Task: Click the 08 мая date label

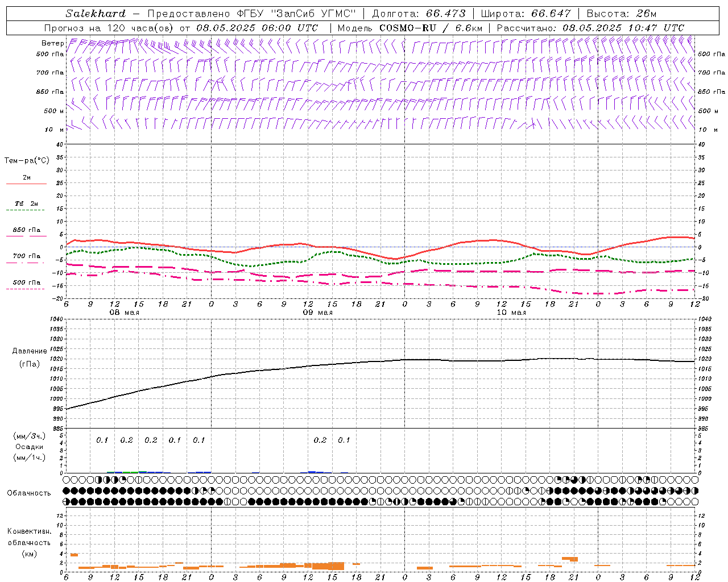Action: coord(124,313)
